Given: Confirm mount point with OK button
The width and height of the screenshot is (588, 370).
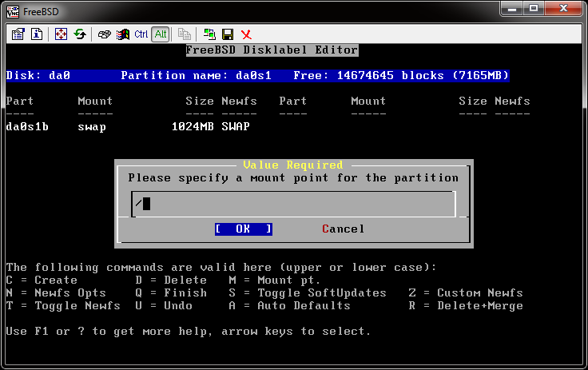Looking at the screenshot, I should coord(244,229).
